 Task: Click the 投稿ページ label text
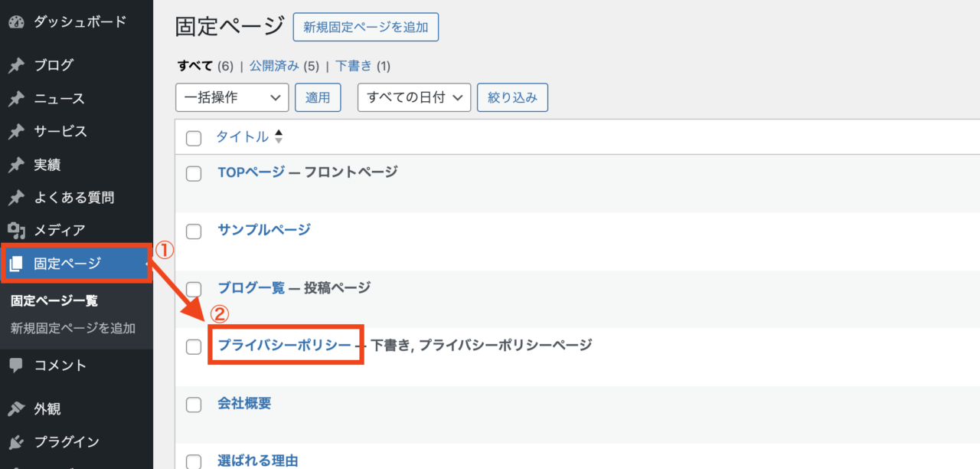pos(338,288)
